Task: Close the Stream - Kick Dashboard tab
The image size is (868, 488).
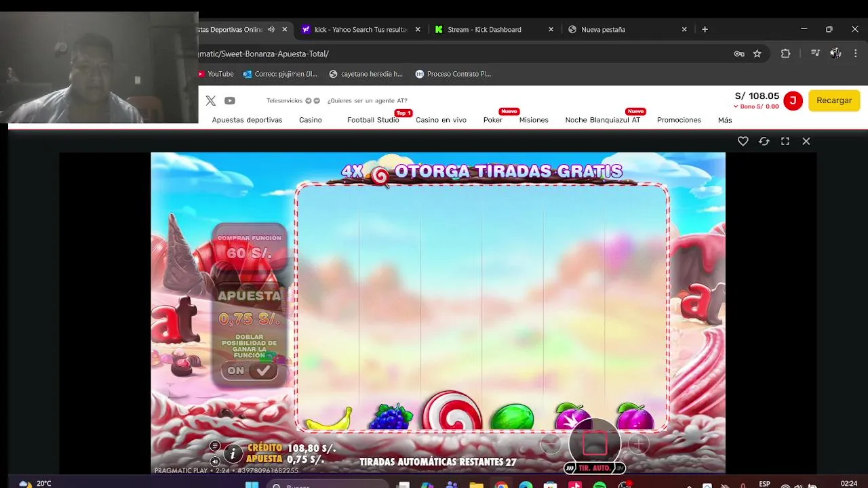Action: point(551,29)
